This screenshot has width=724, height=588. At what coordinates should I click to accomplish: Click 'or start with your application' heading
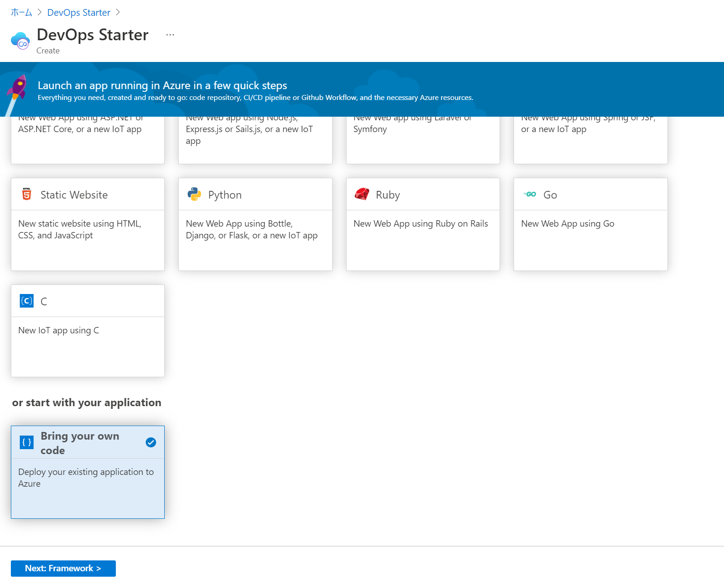pyautogui.click(x=86, y=403)
